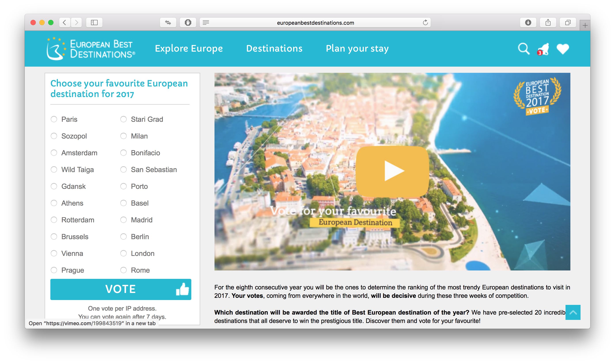This screenshot has width=615, height=364.
Task: Click the Plan your stay tab
Action: coord(357,48)
